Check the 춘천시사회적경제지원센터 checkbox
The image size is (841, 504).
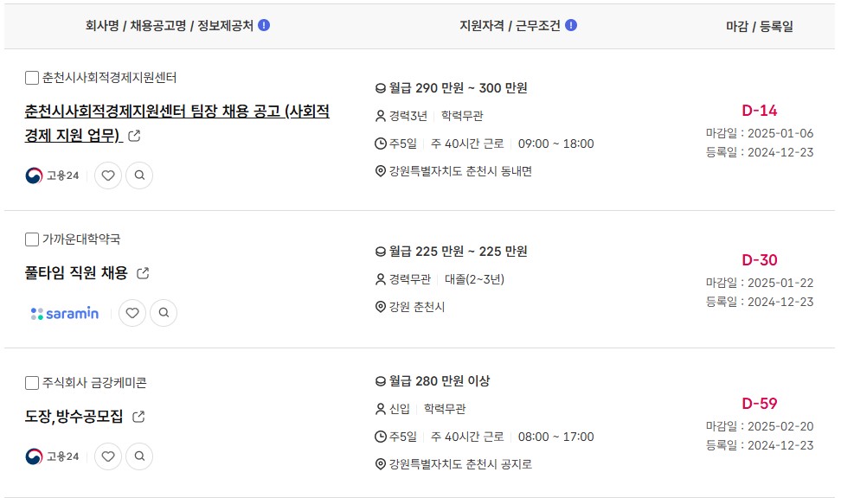(x=32, y=78)
